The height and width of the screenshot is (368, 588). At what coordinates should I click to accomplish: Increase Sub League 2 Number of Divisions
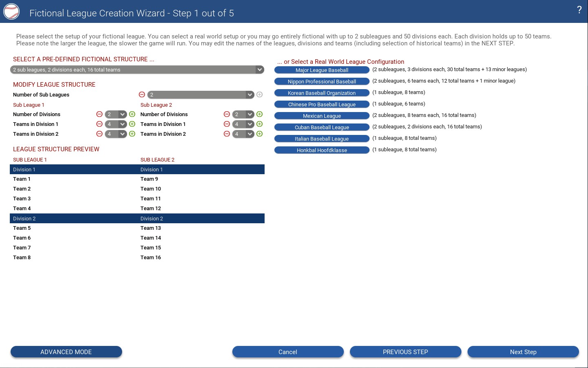259,114
